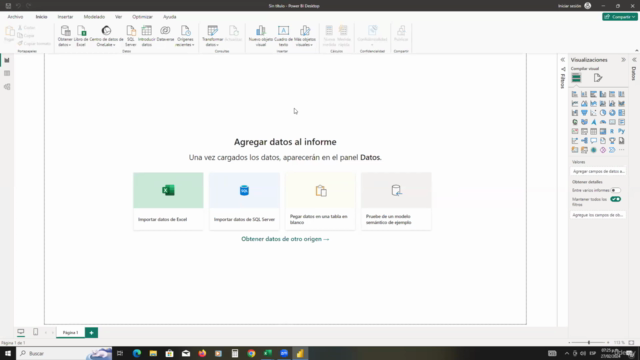Screen dimensions: 640x360
Task: Select the Modelado ribbon tab
Action: click(94, 17)
